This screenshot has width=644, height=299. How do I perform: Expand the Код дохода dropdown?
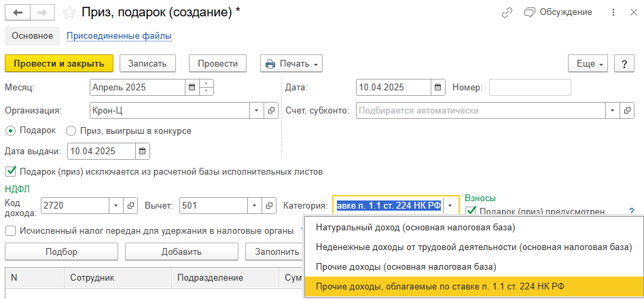[113, 205]
